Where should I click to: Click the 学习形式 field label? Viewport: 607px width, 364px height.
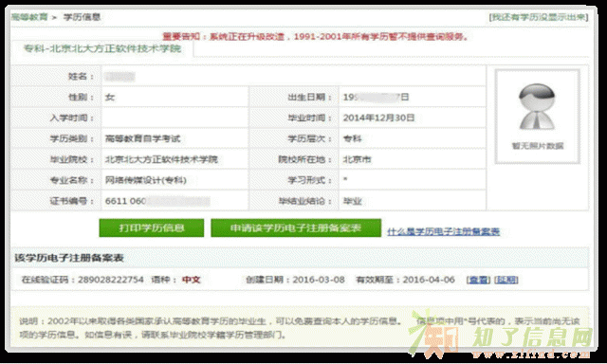[309, 180]
